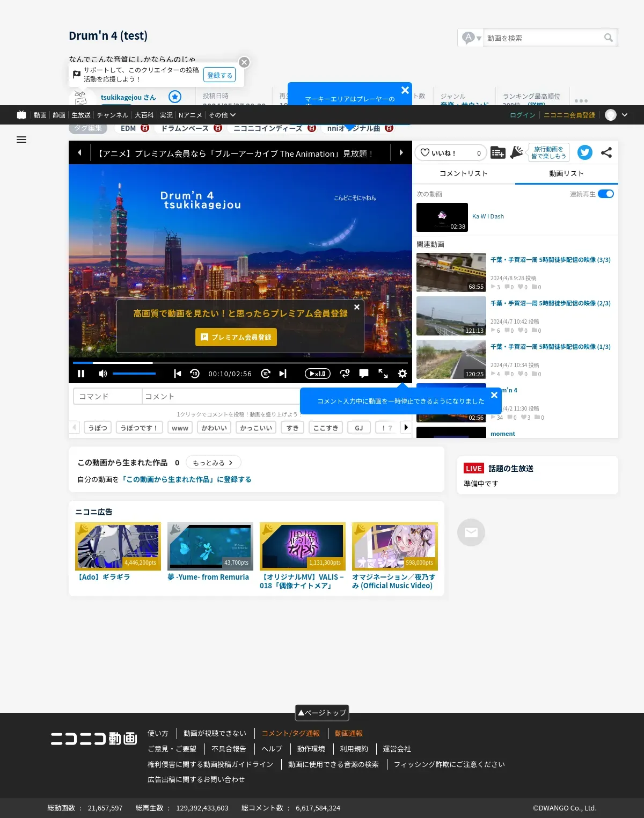Show previous marquee announcement arrow

[x=79, y=153]
